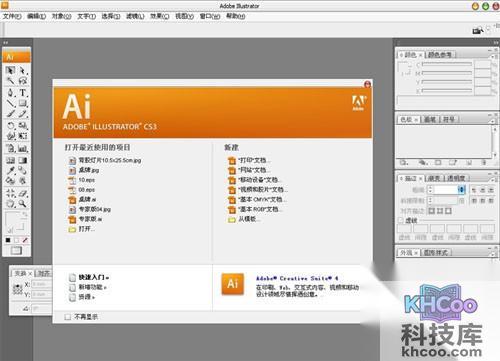The width and height of the screenshot is (500, 361).
Task: Switch to the 图形样式 tab
Action: pos(436,253)
